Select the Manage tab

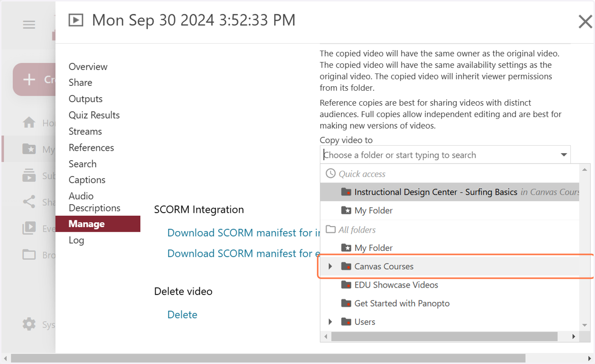[x=98, y=224]
